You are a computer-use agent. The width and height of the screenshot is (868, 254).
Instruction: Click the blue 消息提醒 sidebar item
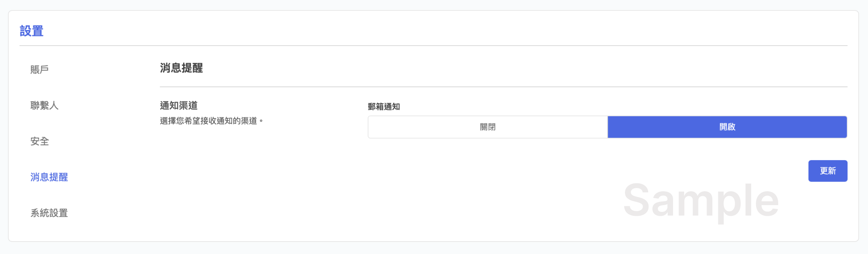coord(49,177)
